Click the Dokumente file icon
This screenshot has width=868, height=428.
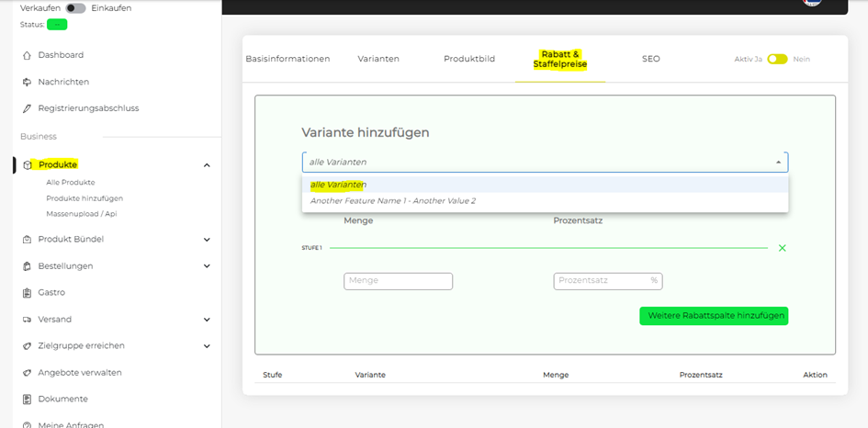tap(27, 400)
